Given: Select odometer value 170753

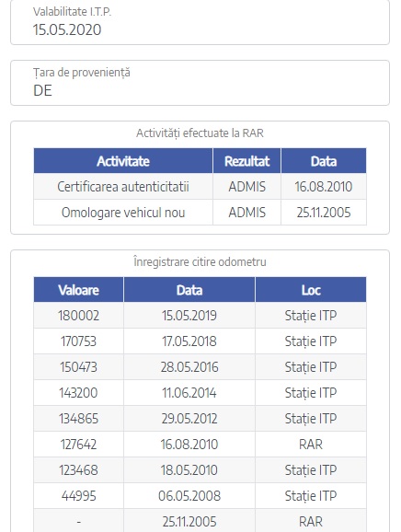Looking at the screenshot, I should pos(79,341).
